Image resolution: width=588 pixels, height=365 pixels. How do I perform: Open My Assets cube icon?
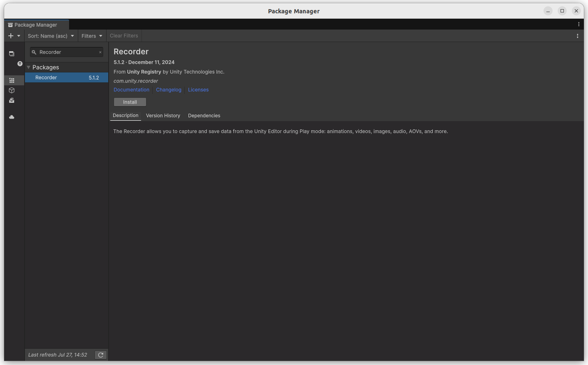[12, 90]
